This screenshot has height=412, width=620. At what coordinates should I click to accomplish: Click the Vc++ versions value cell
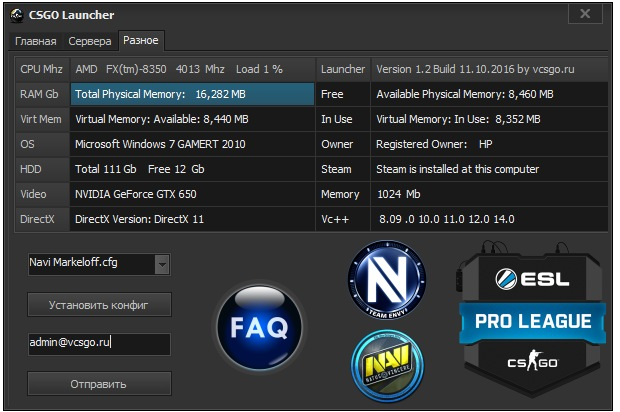coord(489,219)
